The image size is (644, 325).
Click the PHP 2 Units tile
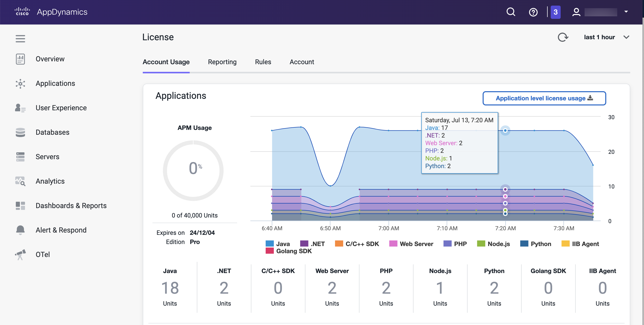[386, 287]
